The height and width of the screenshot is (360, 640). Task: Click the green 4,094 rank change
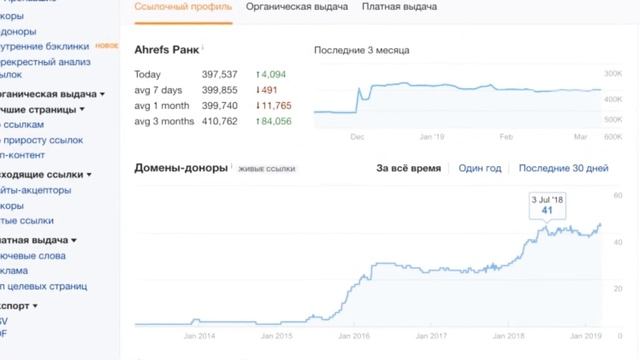point(271,75)
